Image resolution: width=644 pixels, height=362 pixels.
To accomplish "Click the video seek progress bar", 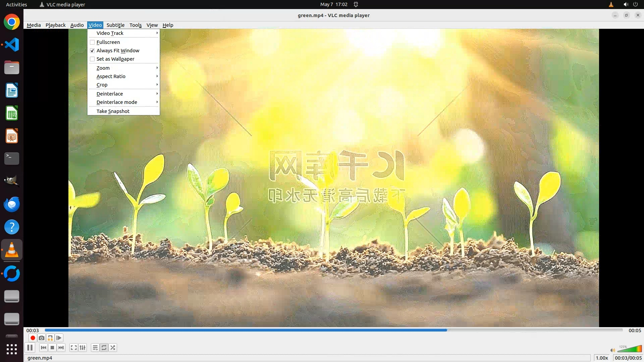I will (334, 330).
